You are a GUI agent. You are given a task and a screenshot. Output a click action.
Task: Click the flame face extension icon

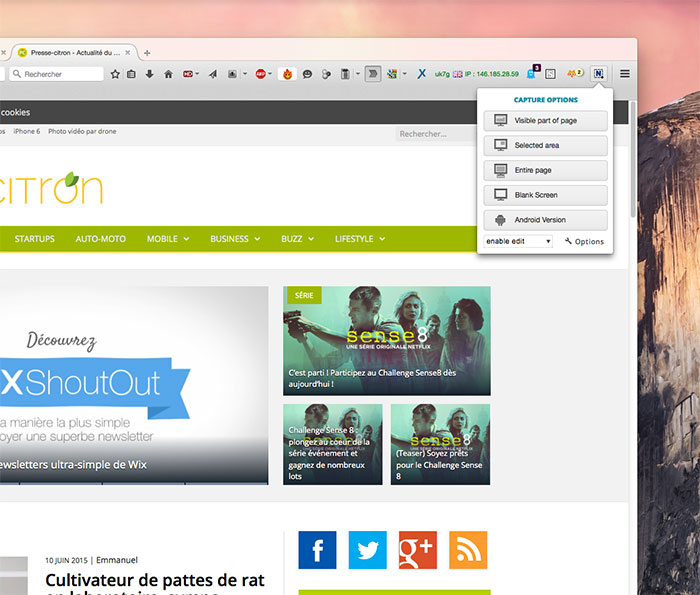click(288, 74)
